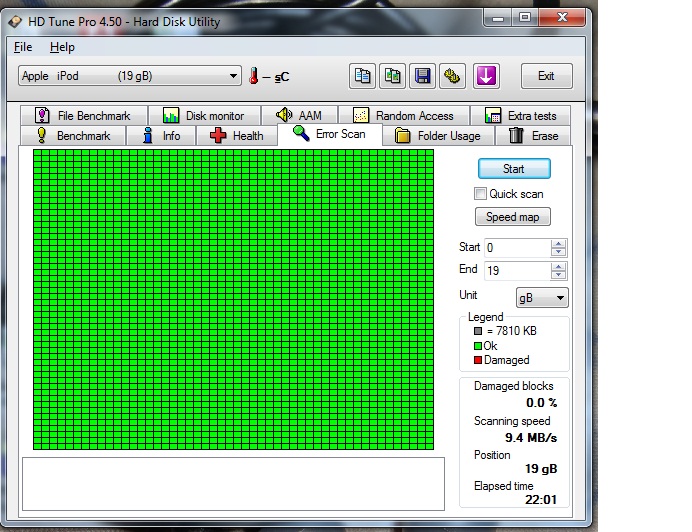Increase the Start value with up arrow
692x532 pixels.
point(558,243)
